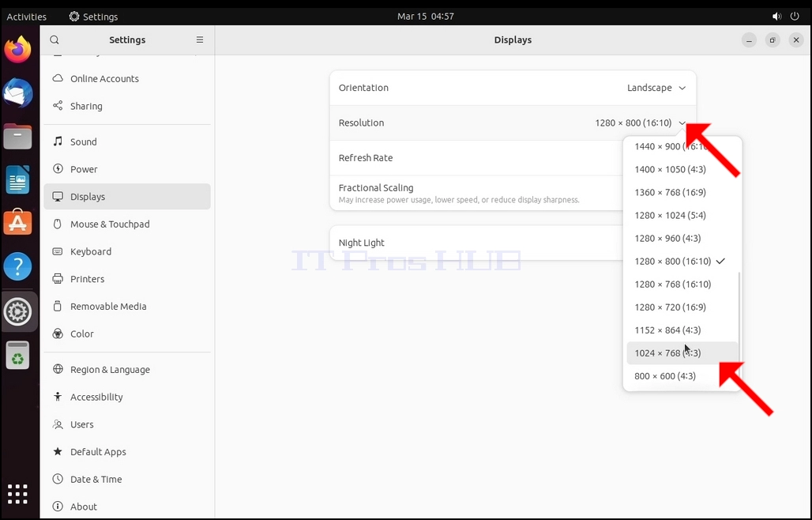Open the Trash from the dock

coord(17,356)
